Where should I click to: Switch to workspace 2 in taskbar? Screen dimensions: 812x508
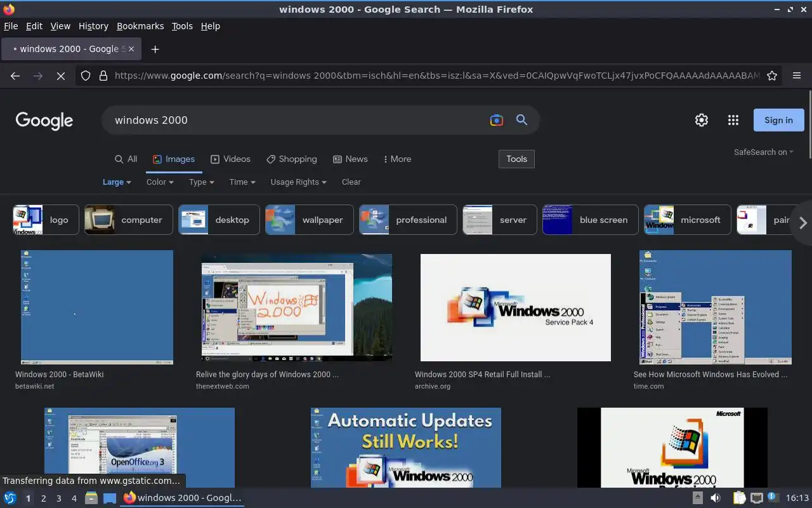point(43,498)
